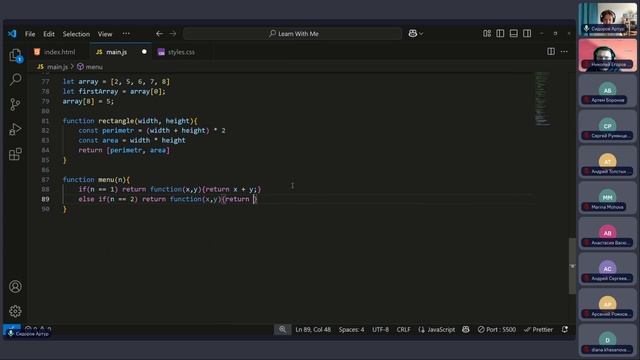The width and height of the screenshot is (640, 360).
Task: Open the Search view in activity bar
Action: tap(16, 79)
